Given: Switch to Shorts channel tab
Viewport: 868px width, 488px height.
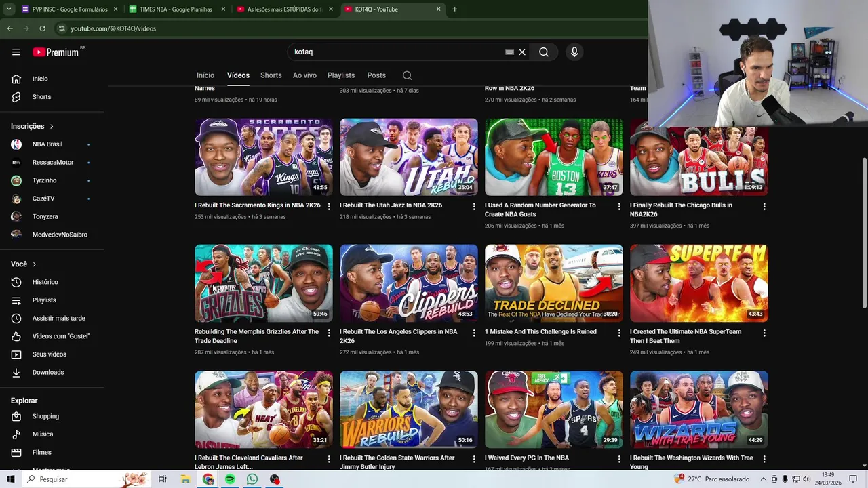Looking at the screenshot, I should tap(271, 75).
